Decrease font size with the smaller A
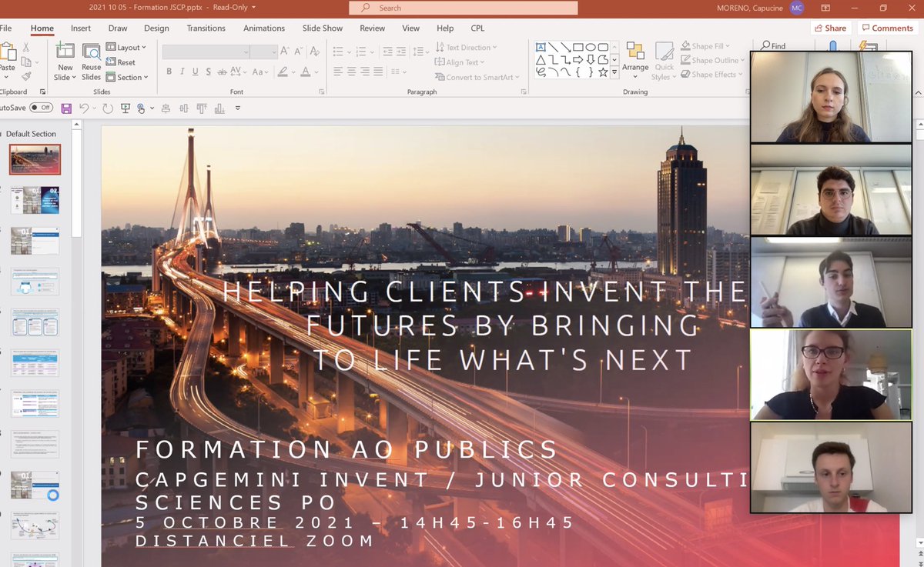924x567 pixels. [299, 52]
